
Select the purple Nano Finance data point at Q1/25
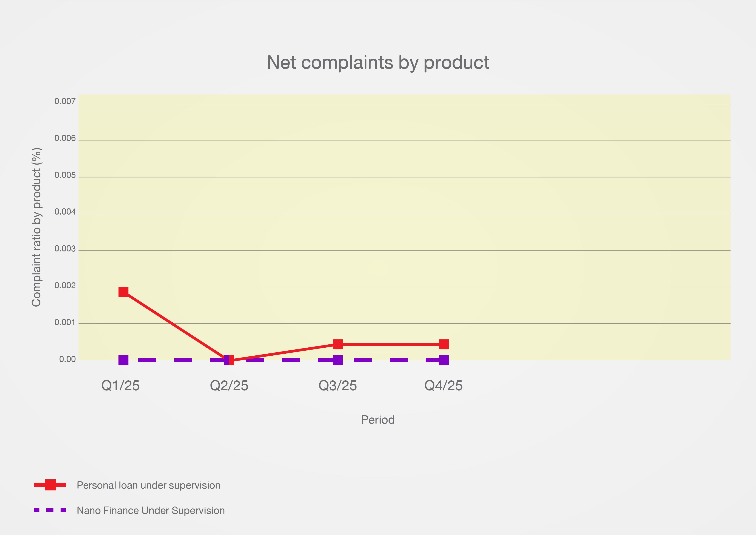pos(123,360)
